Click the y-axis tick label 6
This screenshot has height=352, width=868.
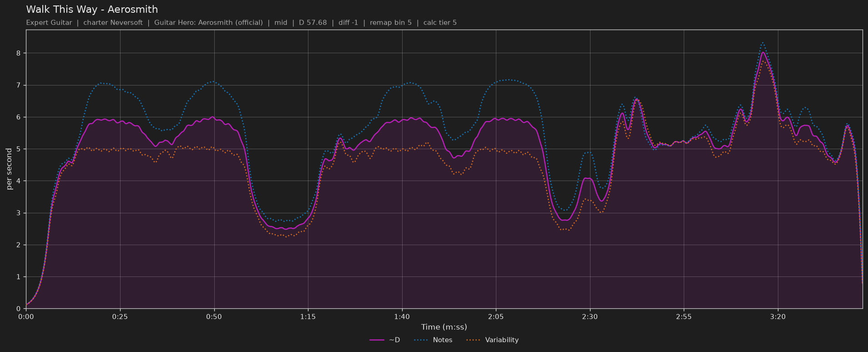pyautogui.click(x=19, y=117)
